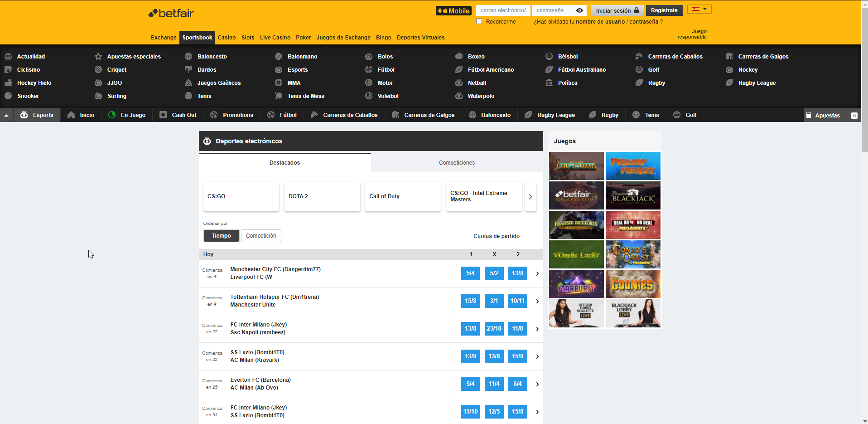Click the Cash Out icon in nav bar
The image size is (868, 424).
pos(163,115)
